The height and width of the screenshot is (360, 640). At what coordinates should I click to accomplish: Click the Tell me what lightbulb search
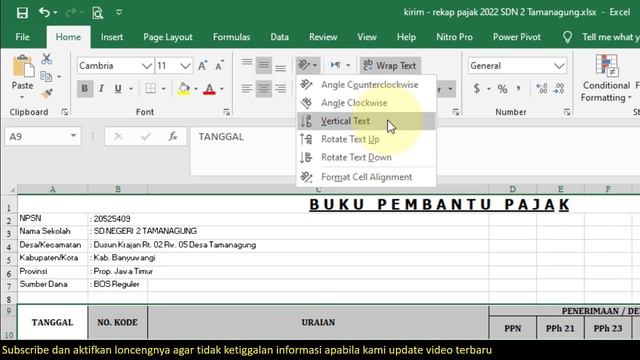(x=567, y=37)
